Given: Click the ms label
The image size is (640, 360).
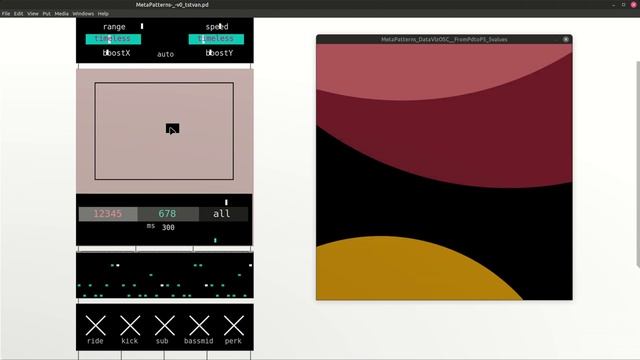Looking at the screenshot, I should click(151, 226).
